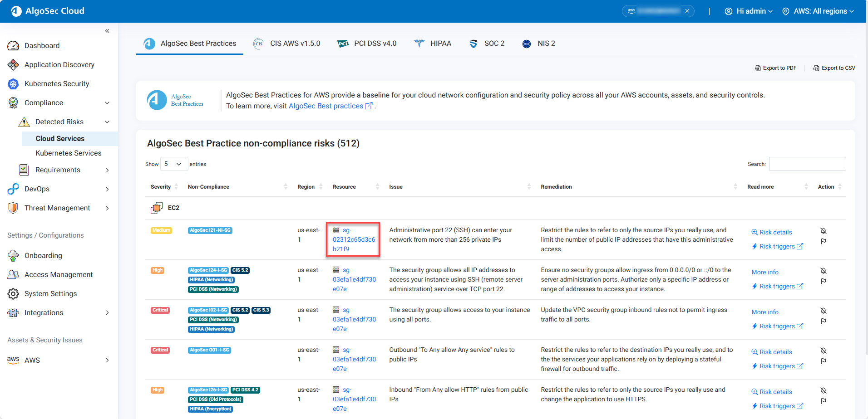
Task: Mute the High severity HTTP risk row
Action: point(823,390)
